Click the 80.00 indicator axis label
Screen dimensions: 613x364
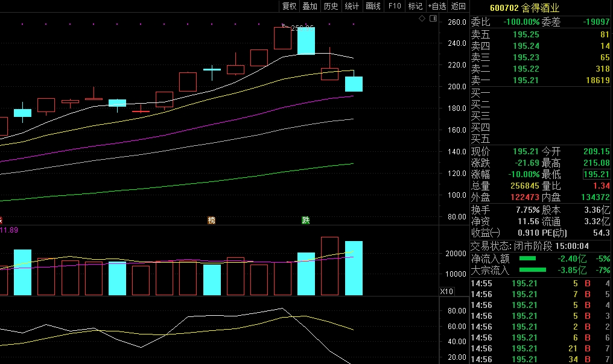coord(457,310)
